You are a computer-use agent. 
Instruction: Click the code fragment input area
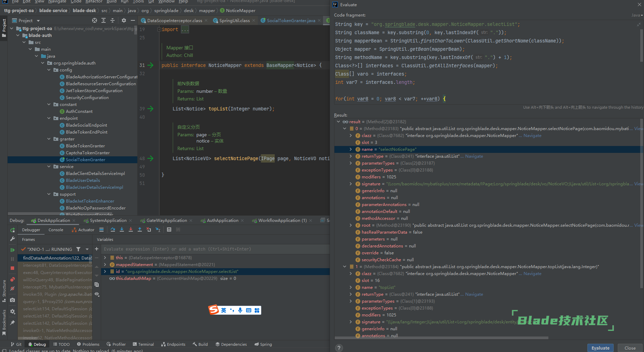click(x=487, y=61)
